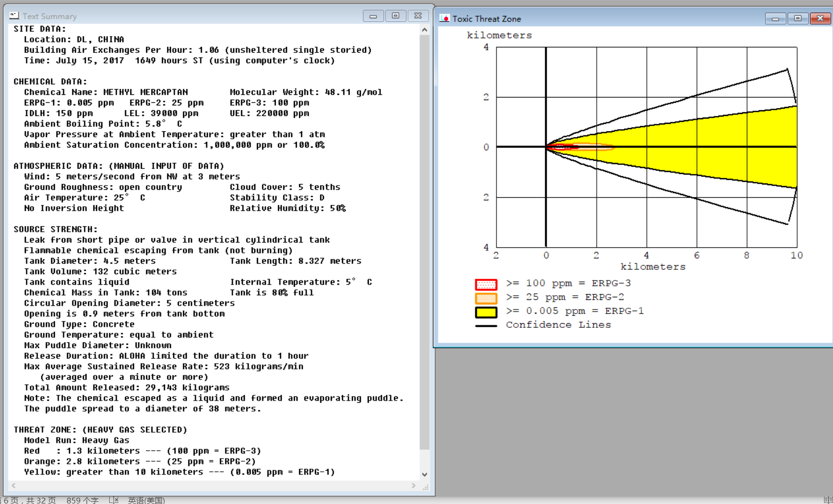Click 'Tank Length: 8.327 meters' text
This screenshot has height=504, width=833.
point(296,261)
